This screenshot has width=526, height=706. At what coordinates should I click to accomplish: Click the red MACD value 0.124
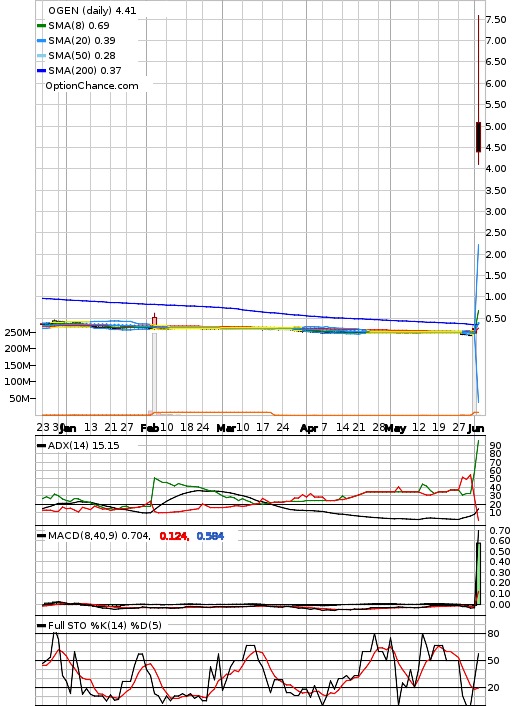coord(174,536)
